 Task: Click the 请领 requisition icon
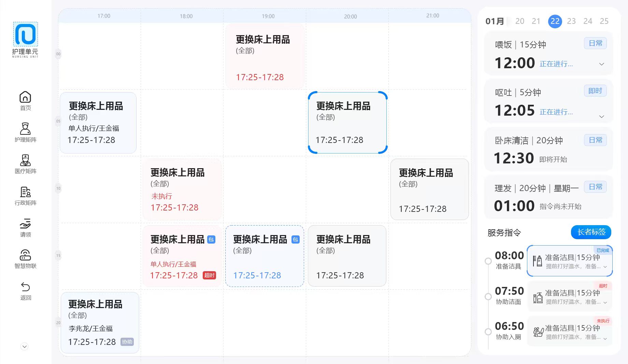(x=25, y=224)
